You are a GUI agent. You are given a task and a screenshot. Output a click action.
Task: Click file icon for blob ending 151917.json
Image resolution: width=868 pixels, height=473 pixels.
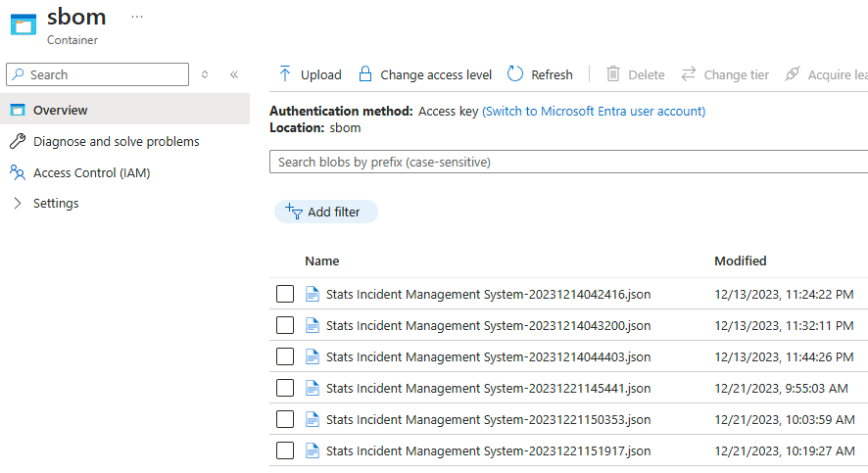(x=313, y=450)
